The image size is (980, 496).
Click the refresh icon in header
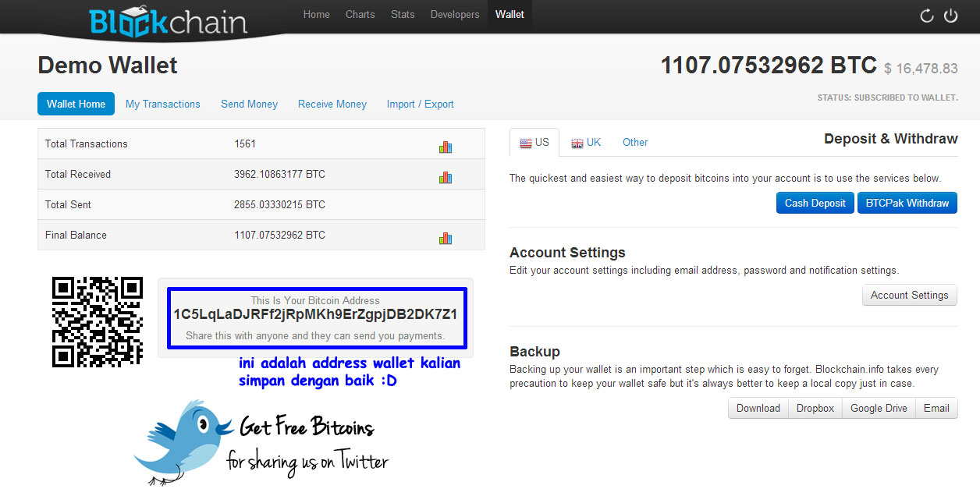click(x=927, y=16)
